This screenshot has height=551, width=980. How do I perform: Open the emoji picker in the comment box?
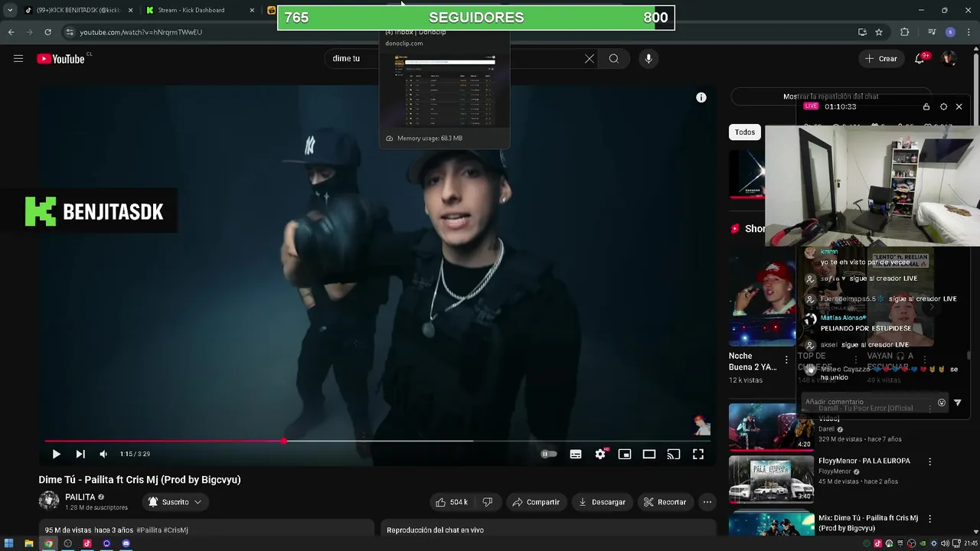click(x=942, y=403)
